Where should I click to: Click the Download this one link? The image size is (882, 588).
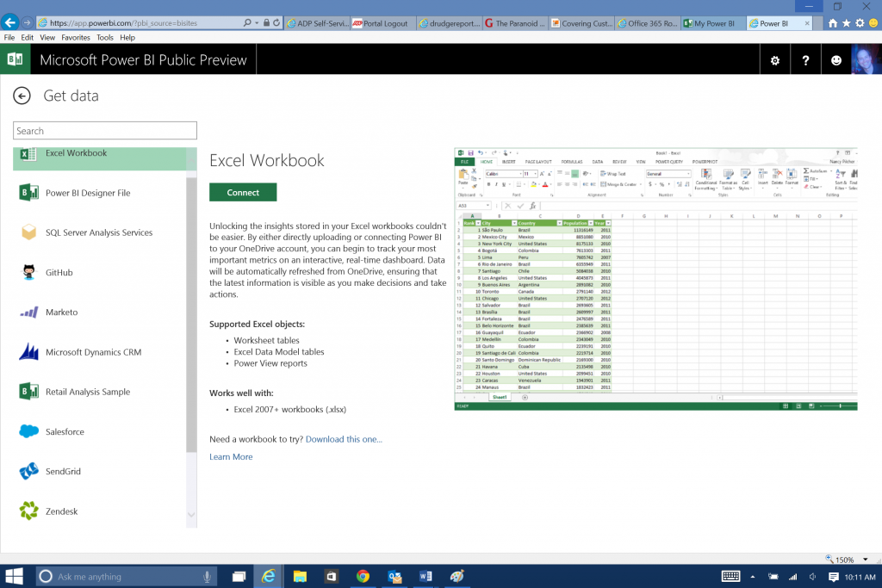(x=344, y=439)
